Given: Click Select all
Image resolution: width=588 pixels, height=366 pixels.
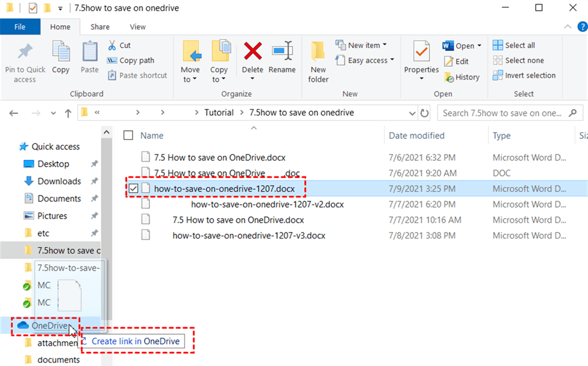Looking at the screenshot, I should [514, 45].
